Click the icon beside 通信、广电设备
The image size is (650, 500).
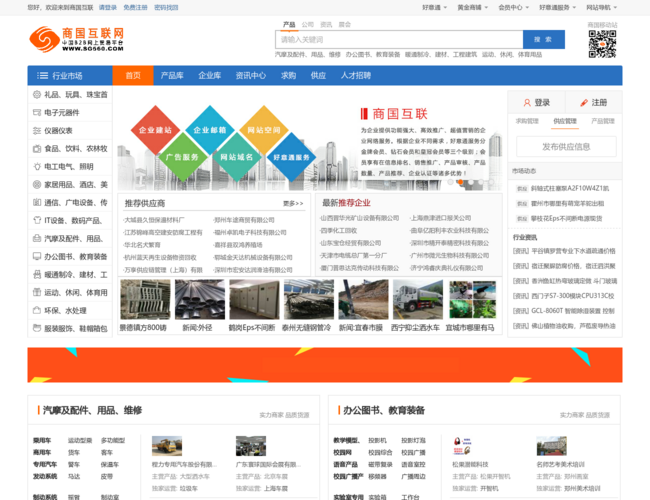(37, 202)
